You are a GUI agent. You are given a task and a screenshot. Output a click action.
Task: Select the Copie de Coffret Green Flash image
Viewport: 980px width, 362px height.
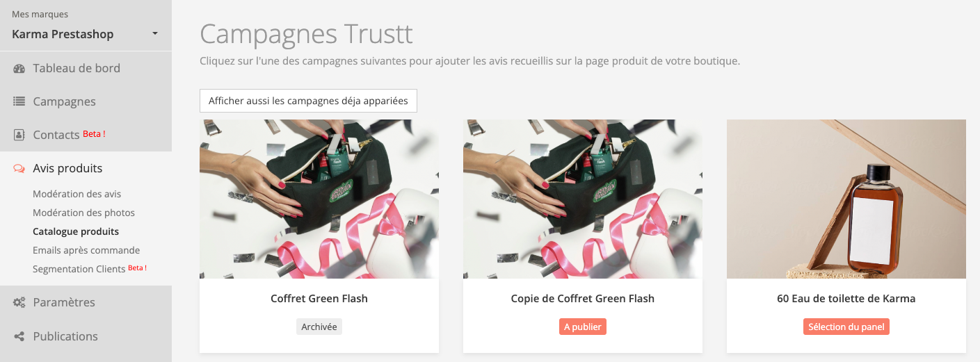click(583, 199)
